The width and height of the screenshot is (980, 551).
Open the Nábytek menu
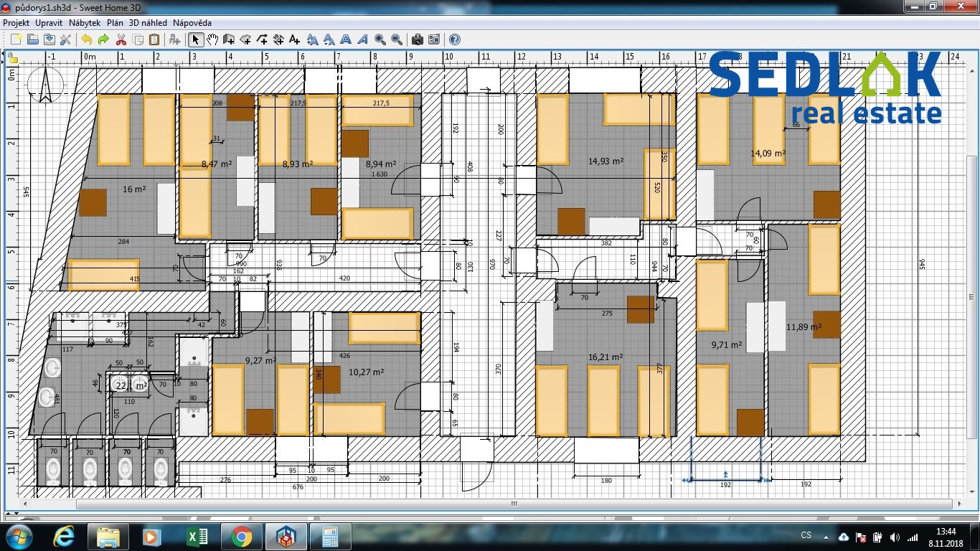click(85, 23)
